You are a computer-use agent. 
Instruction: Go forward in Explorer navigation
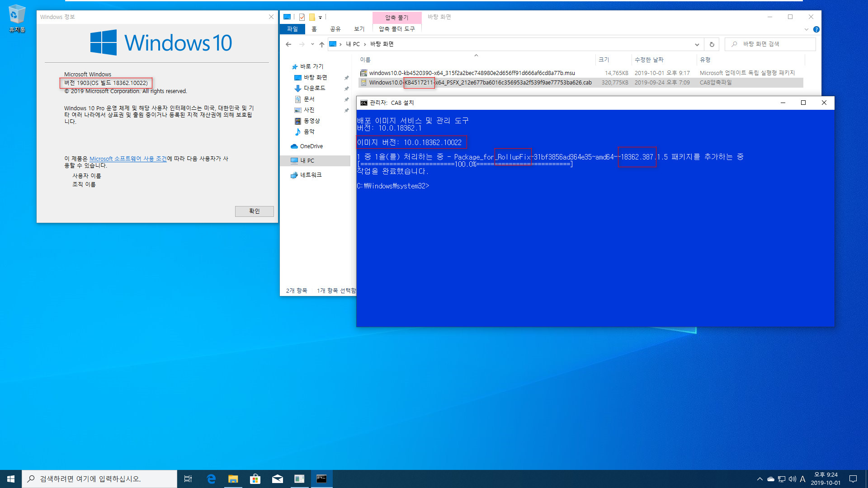pos(302,44)
